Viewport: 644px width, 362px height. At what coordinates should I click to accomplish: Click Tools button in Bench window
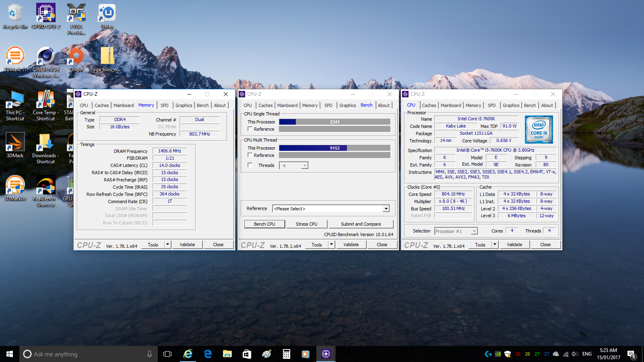click(317, 245)
